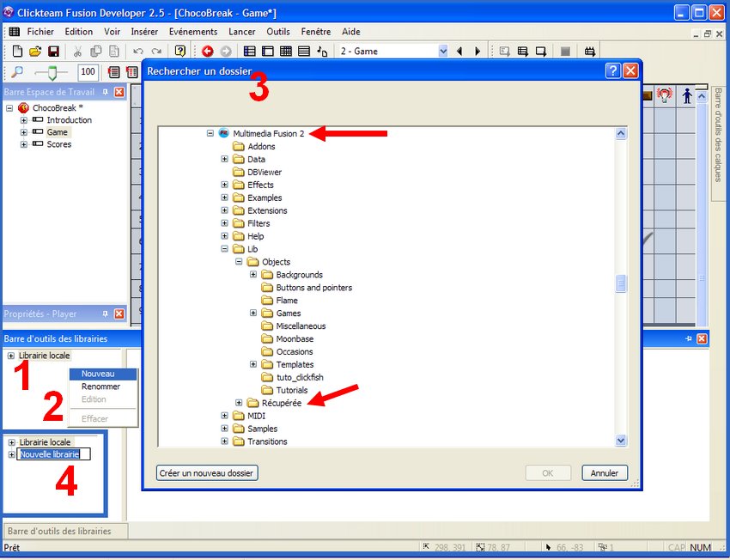Click the Build and run icon right of Stop
The width and height of the screenshot is (730, 560).
pyautogui.click(x=590, y=52)
